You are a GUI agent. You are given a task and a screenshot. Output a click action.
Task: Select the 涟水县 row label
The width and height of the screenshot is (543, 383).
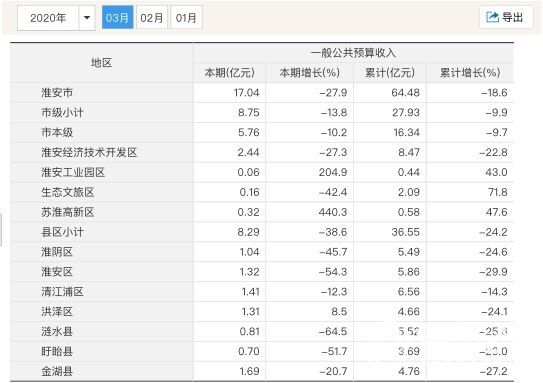point(57,331)
